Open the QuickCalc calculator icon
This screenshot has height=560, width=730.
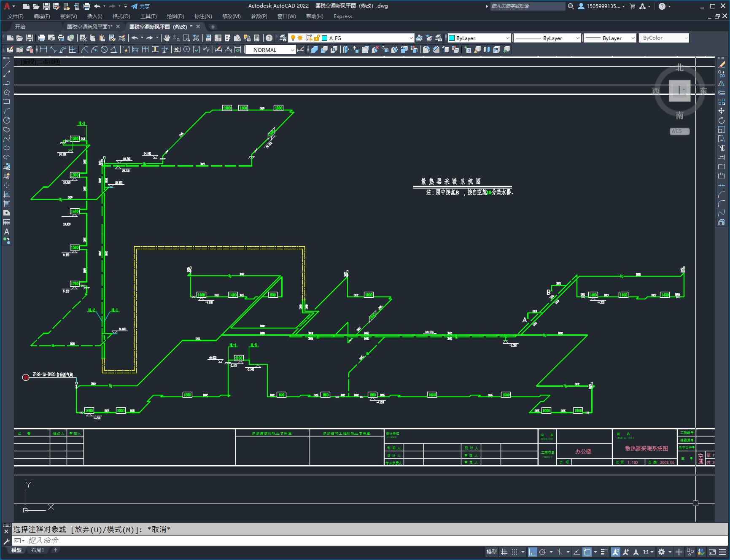click(257, 38)
